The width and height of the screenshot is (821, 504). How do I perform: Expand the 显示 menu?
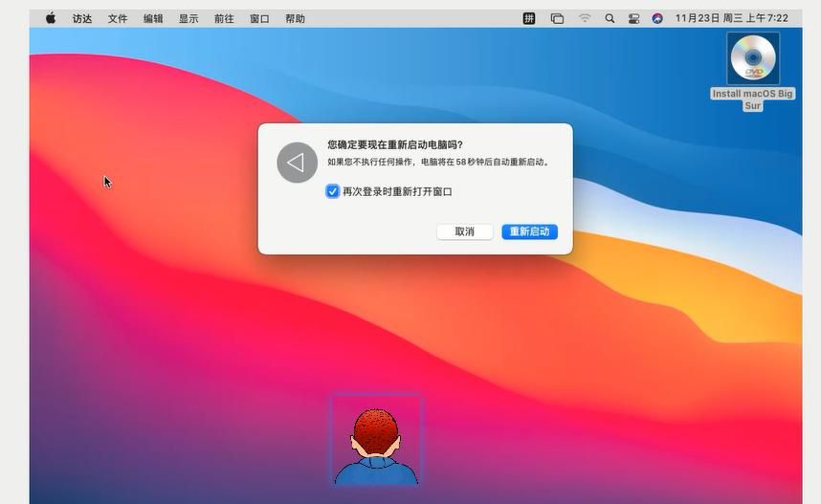click(189, 18)
